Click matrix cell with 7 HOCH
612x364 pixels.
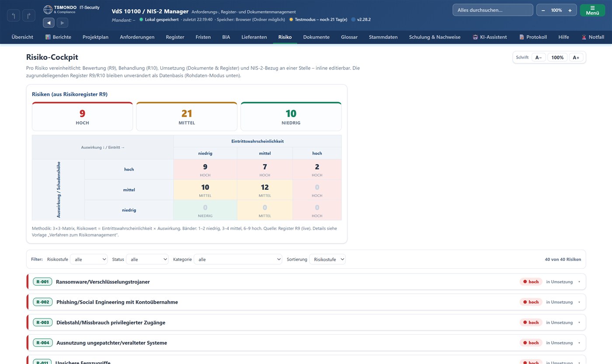265,170
